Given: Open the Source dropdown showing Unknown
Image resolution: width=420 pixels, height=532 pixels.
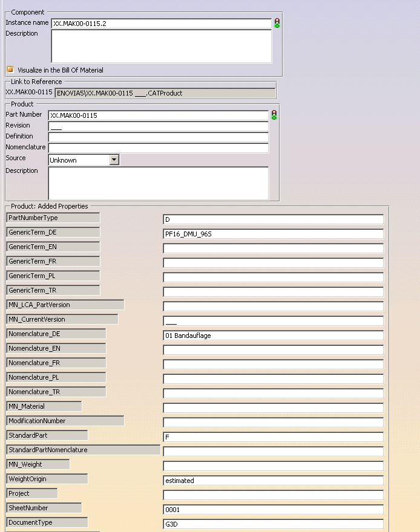Looking at the screenshot, I should pos(84,160).
